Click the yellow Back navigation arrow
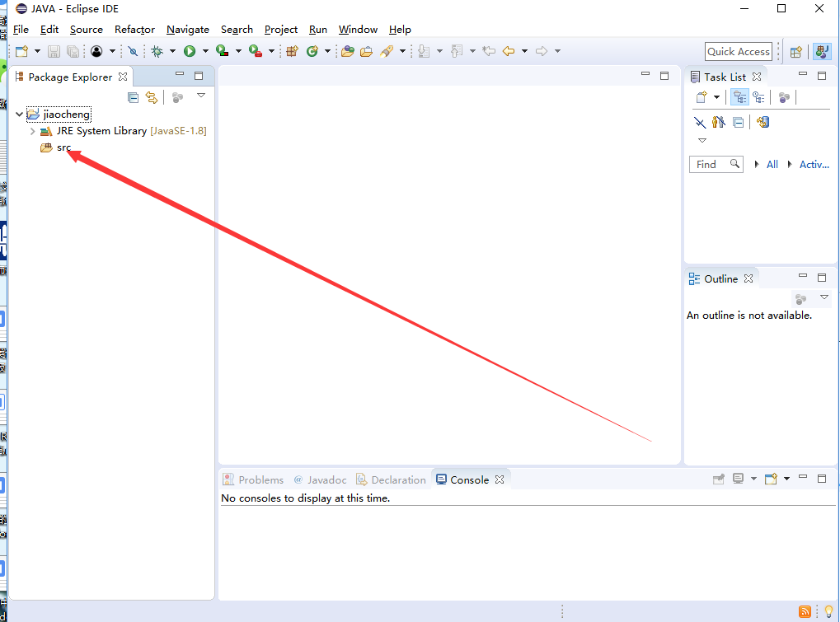Image resolution: width=840 pixels, height=622 pixels. [x=509, y=51]
